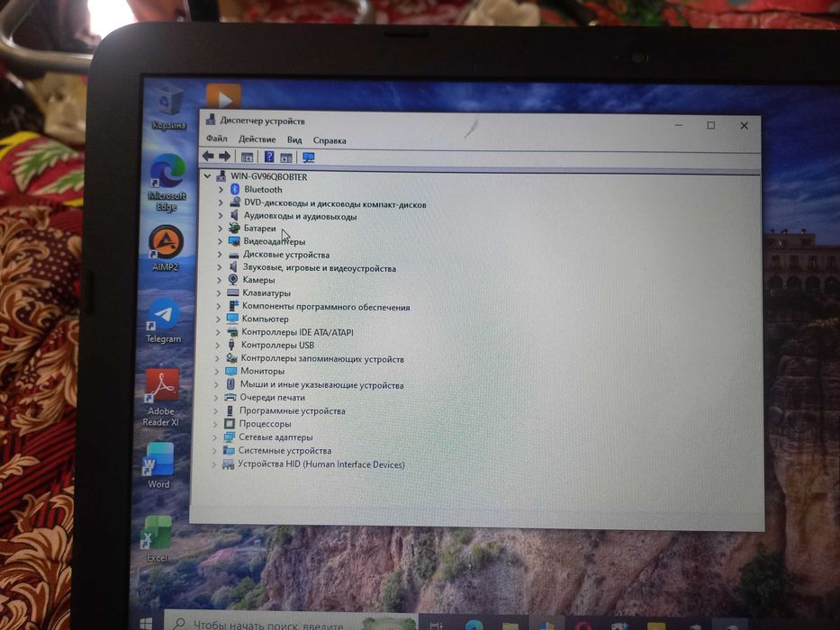Click the Windows Start button

click(x=146, y=624)
